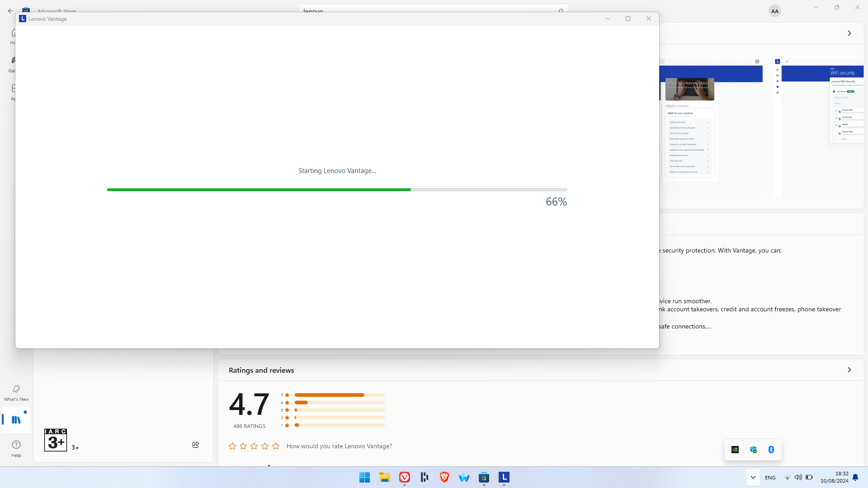Expand screenshots section with top chevron
The width and height of the screenshot is (868, 488).
(x=849, y=33)
